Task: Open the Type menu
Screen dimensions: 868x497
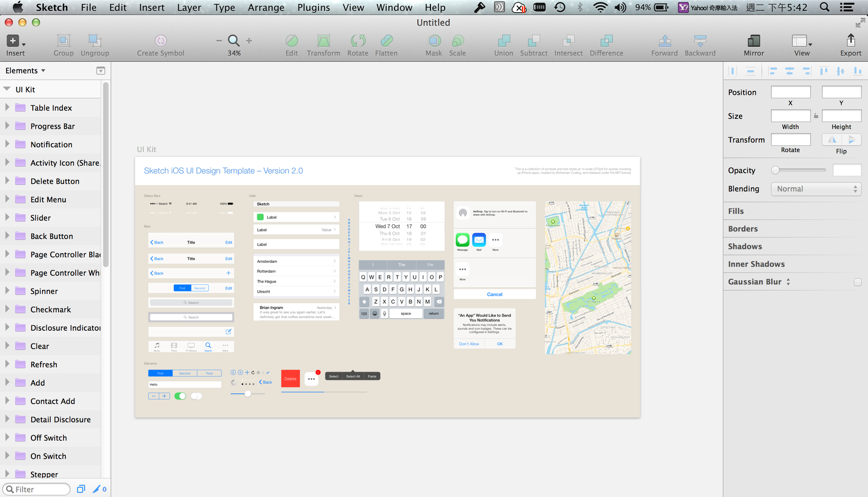Action: point(224,7)
